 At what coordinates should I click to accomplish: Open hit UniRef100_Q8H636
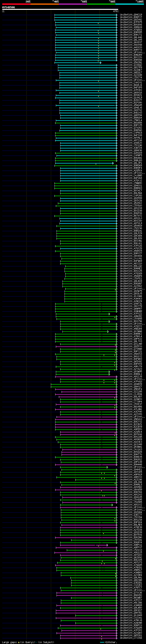click(131, 151)
